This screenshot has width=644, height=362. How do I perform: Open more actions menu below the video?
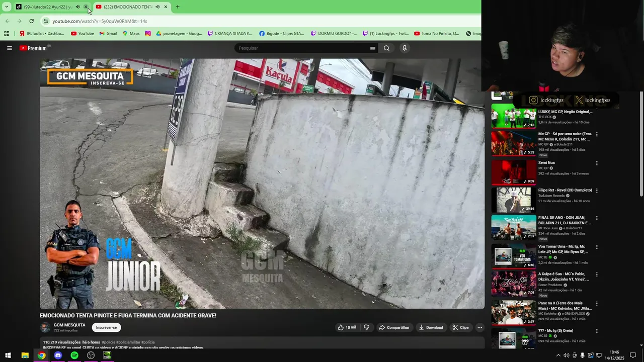(479, 327)
